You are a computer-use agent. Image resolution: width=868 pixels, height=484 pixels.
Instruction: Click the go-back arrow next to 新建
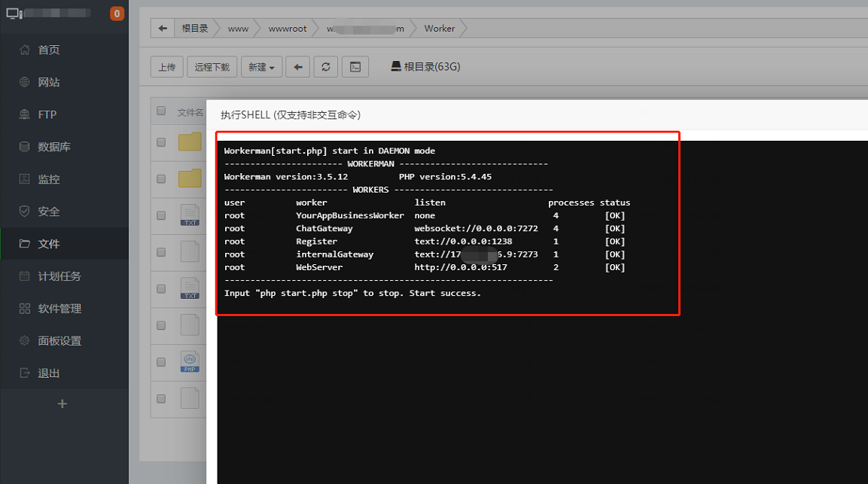pyautogui.click(x=298, y=67)
